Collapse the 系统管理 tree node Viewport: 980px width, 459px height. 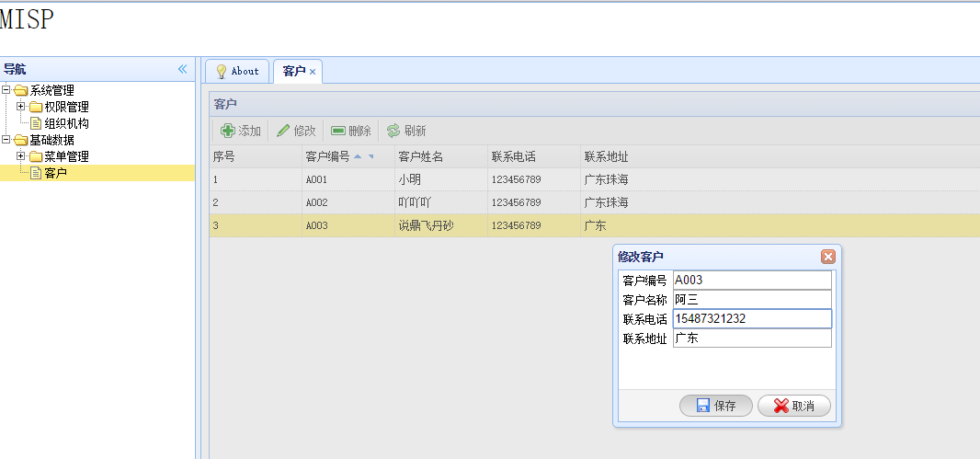point(6,89)
